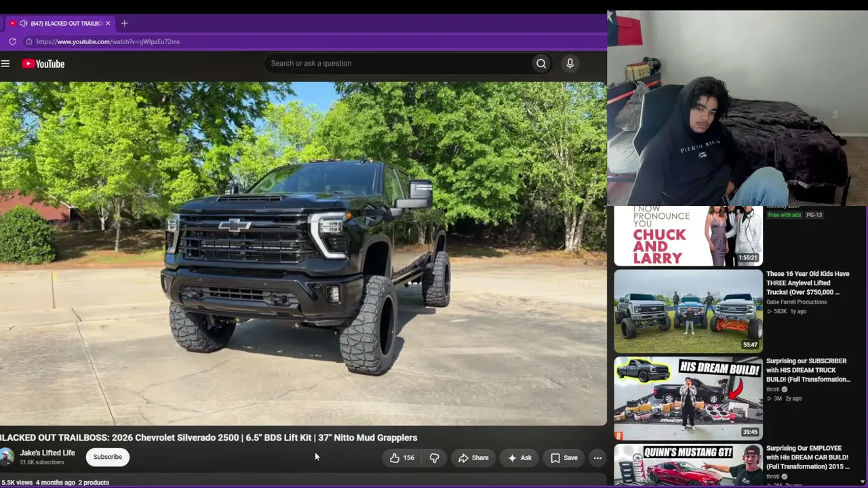Go to the YouTube home logo
Screen dimensions: 868x488
(x=43, y=64)
